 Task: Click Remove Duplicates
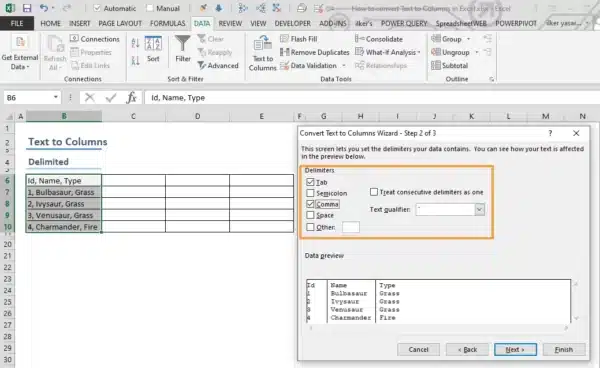315,52
